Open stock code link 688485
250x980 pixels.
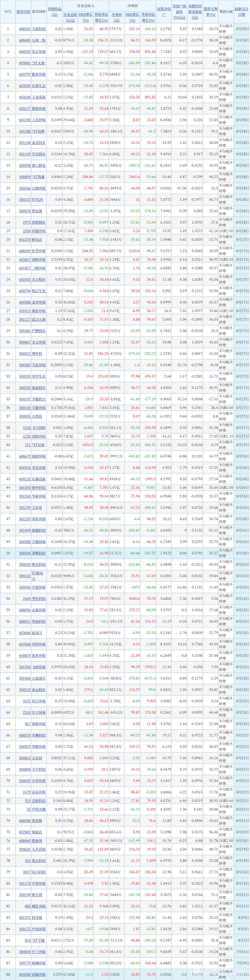[25, 40]
